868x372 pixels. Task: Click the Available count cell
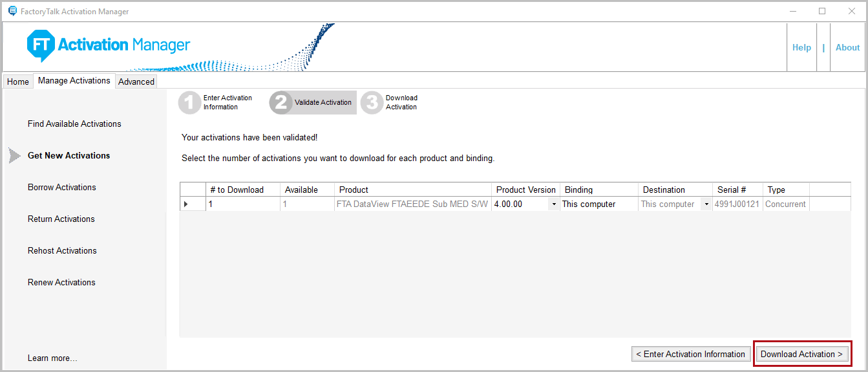point(308,204)
